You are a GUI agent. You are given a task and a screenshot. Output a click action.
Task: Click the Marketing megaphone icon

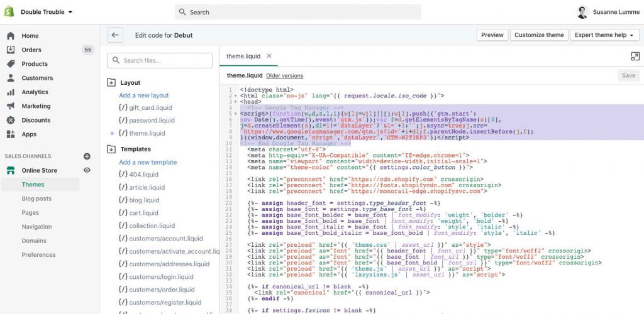pyautogui.click(x=11, y=106)
